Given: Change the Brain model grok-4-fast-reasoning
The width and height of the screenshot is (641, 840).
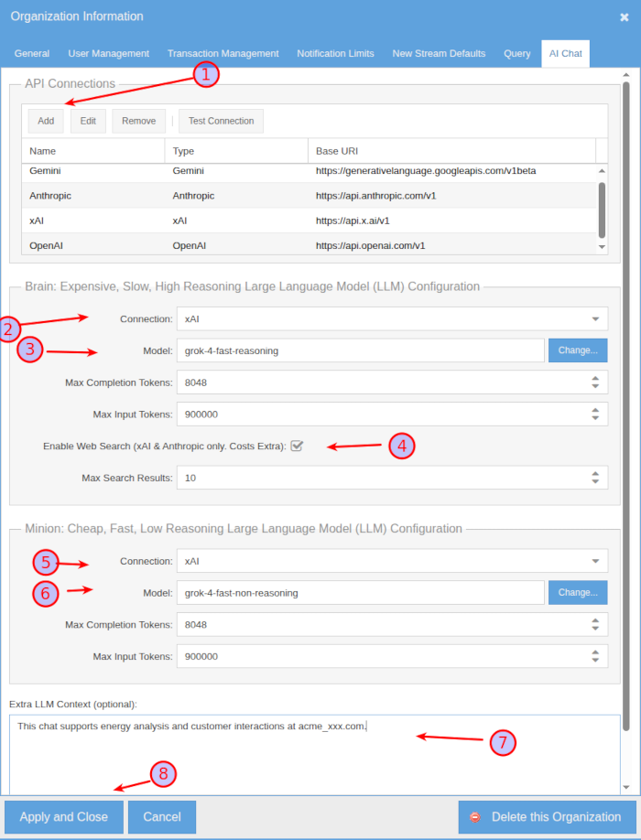Looking at the screenshot, I should (577, 350).
